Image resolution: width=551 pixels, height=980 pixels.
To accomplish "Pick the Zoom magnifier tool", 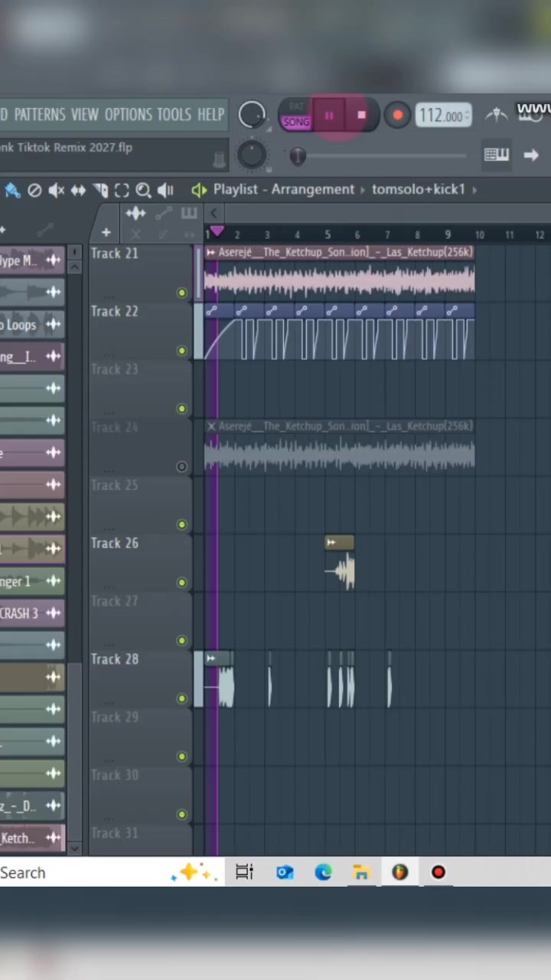I will click(143, 191).
